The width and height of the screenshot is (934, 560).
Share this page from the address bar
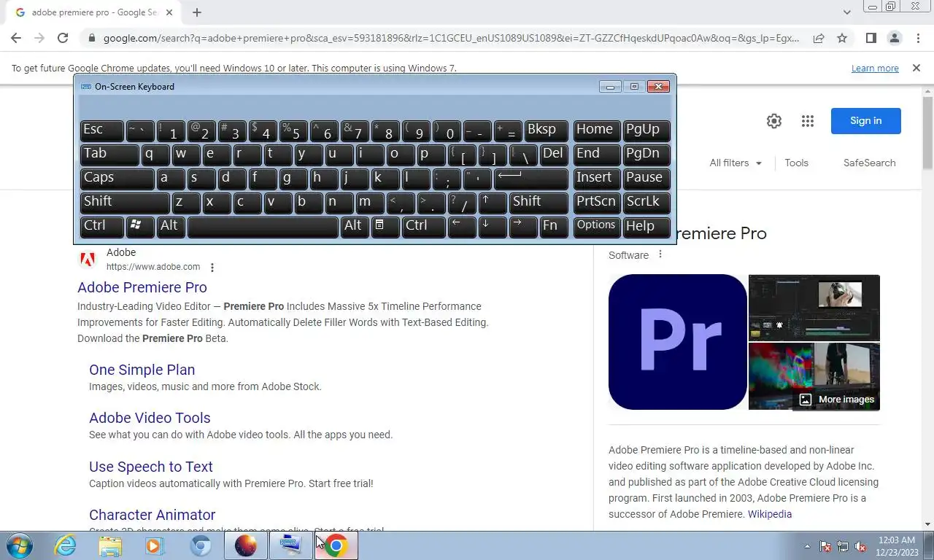(819, 38)
